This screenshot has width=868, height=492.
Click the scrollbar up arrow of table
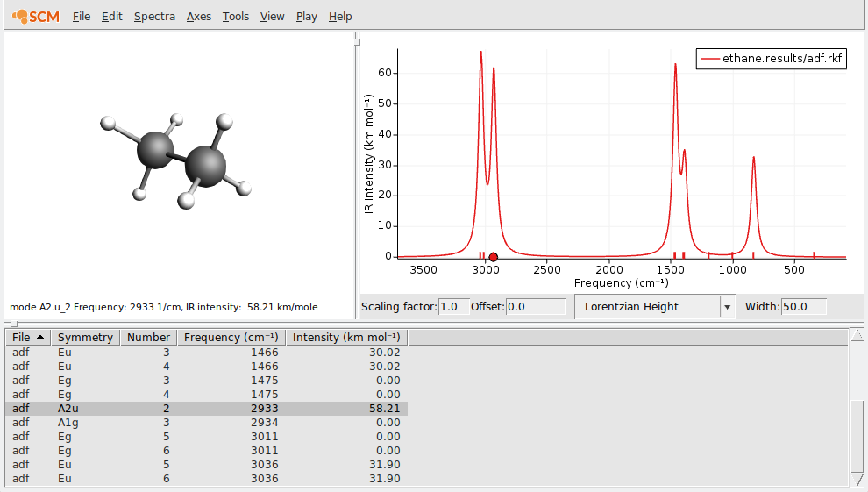857,334
